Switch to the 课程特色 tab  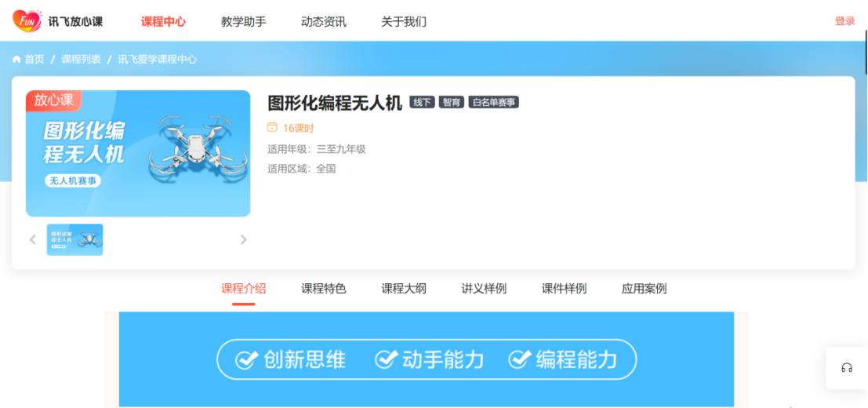(323, 289)
